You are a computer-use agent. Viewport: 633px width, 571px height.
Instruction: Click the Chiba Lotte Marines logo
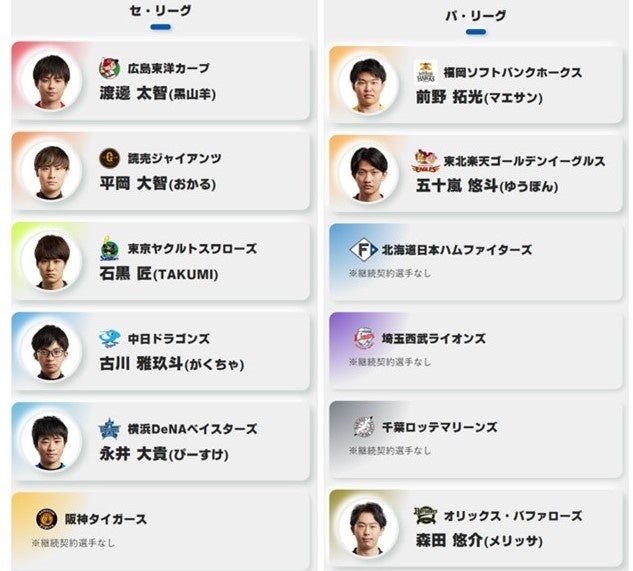[364, 427]
